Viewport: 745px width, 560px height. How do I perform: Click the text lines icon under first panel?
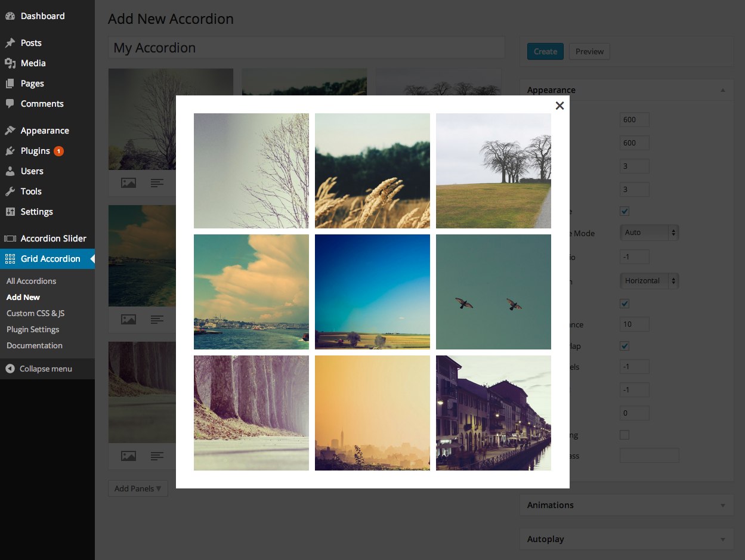tap(157, 183)
